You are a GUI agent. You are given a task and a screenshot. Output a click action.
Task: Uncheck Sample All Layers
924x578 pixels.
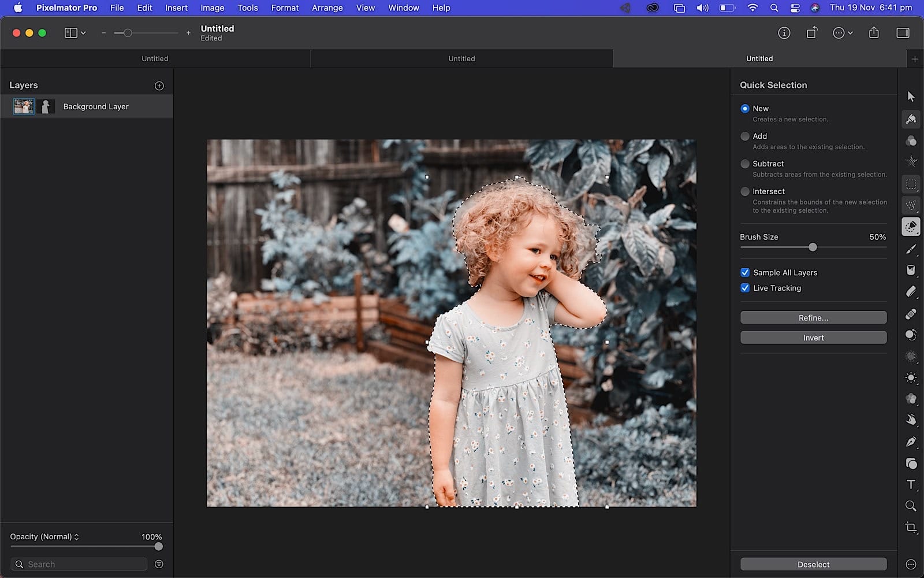point(745,273)
